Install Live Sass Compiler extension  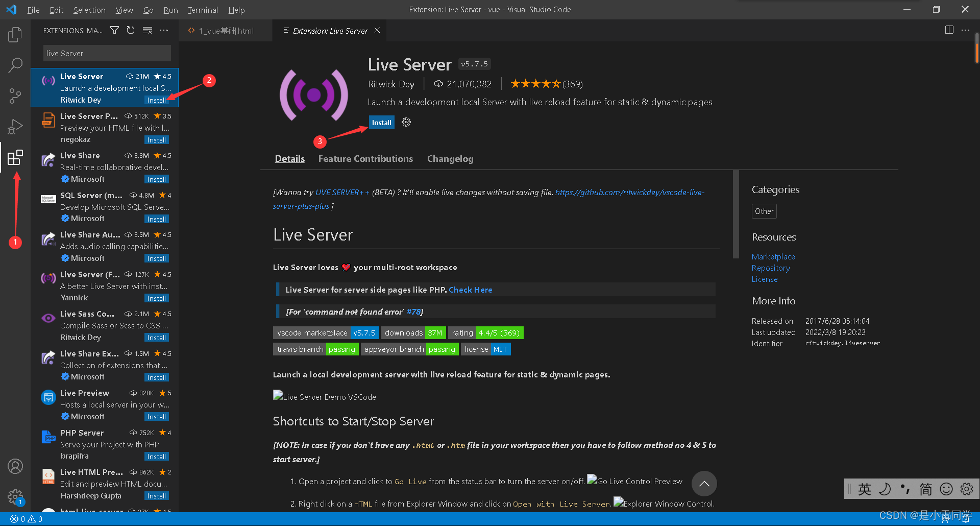[x=156, y=338]
